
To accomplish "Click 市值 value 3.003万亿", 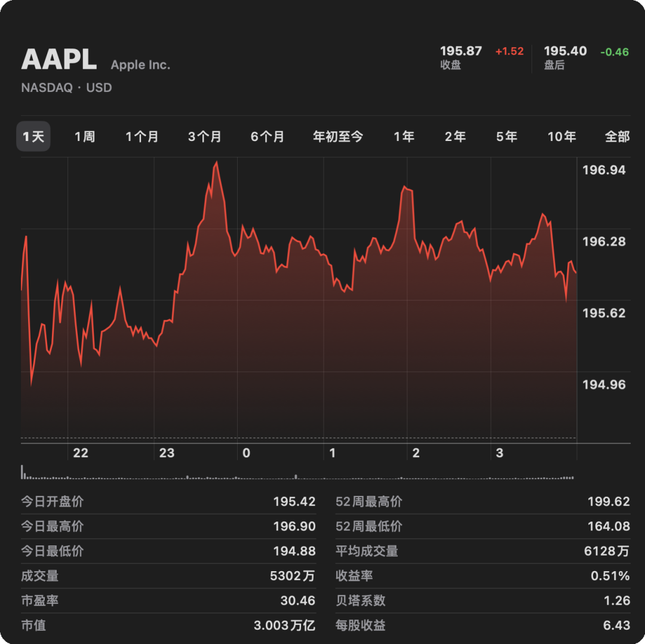I will point(284,625).
